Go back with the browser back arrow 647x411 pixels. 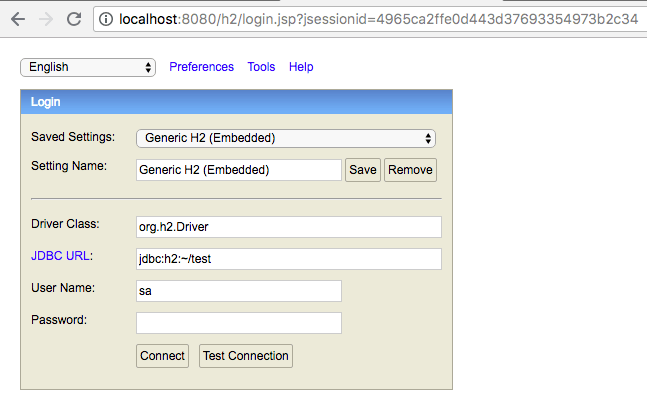click(x=18, y=19)
